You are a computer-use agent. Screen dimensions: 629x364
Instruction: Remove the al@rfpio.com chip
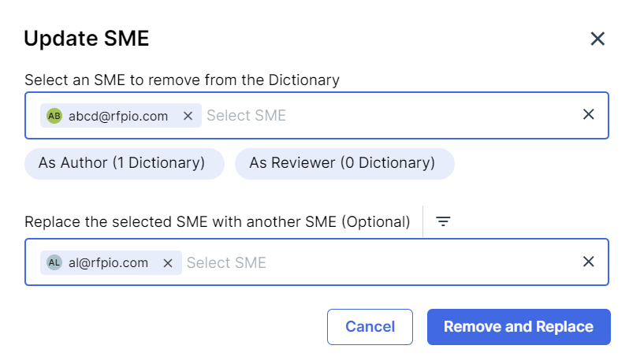(168, 263)
